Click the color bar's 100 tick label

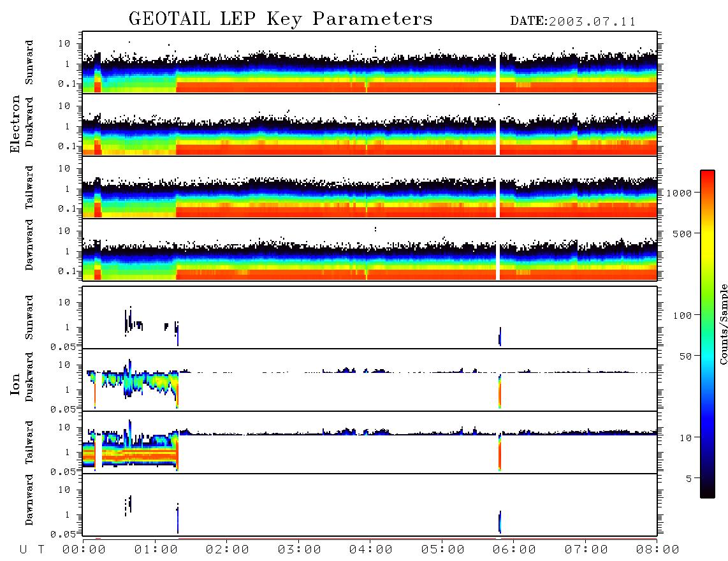pyautogui.click(x=682, y=316)
